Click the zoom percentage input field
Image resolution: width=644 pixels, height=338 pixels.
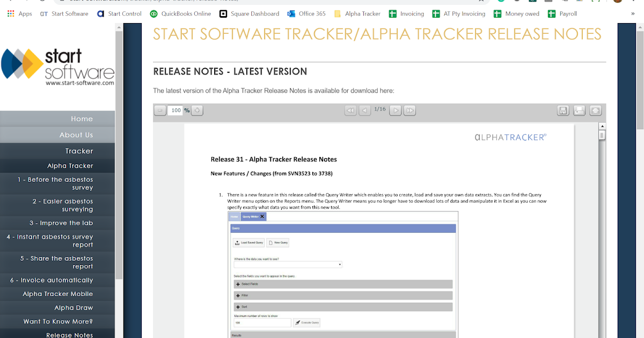click(x=175, y=110)
